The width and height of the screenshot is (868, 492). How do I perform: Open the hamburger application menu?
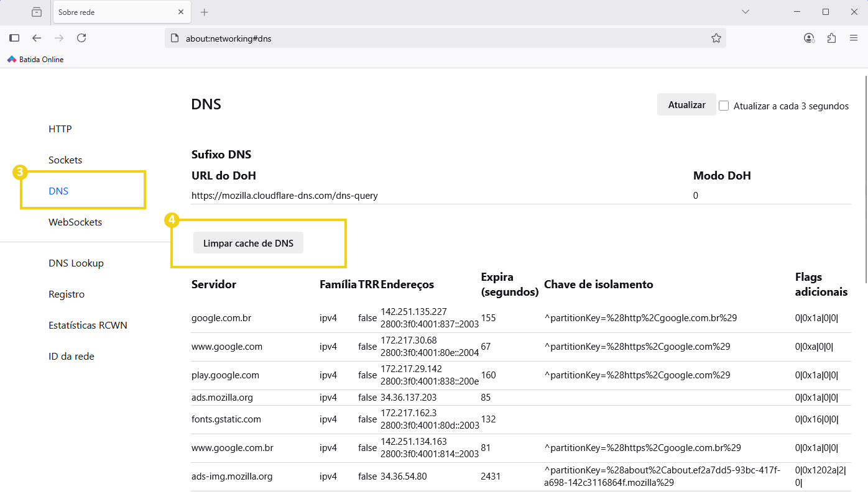854,38
